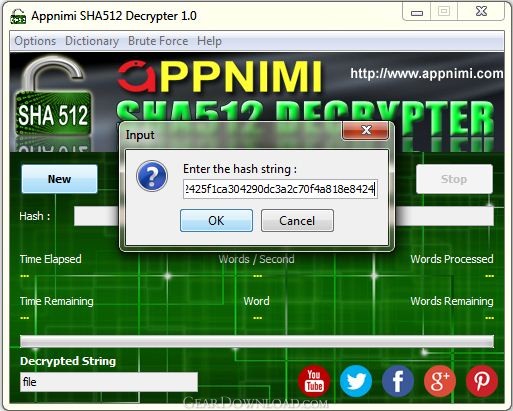Screen dimensions: 513x411
Task: Click the Decrypted String field showing file
Action: point(109,382)
